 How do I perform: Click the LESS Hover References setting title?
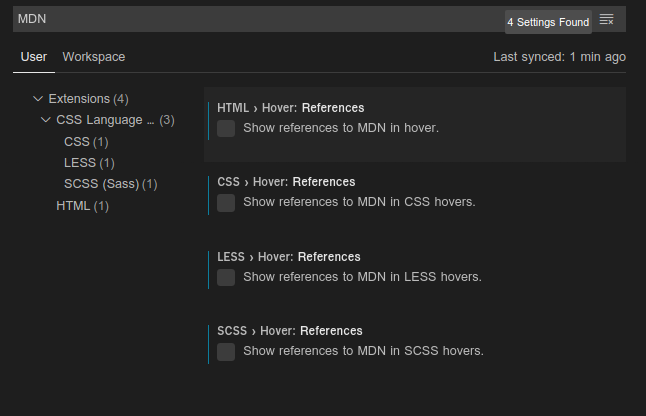(289, 257)
